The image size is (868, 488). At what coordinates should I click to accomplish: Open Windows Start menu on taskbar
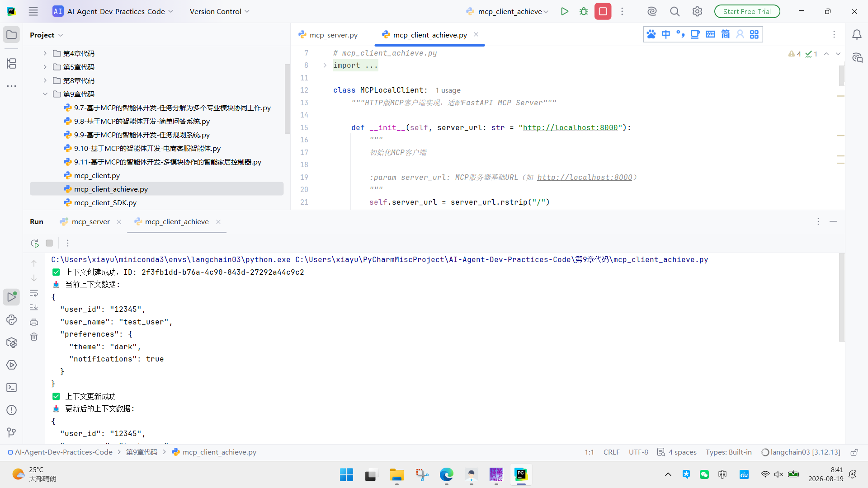[x=346, y=475]
